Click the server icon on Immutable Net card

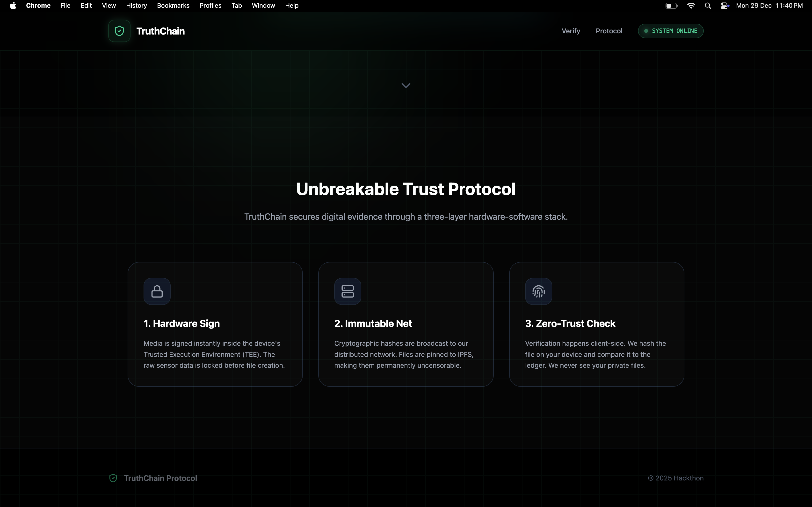(348, 291)
